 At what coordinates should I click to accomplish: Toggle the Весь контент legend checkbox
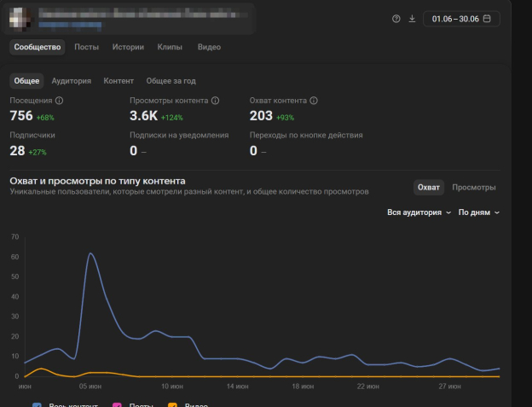click(37, 404)
